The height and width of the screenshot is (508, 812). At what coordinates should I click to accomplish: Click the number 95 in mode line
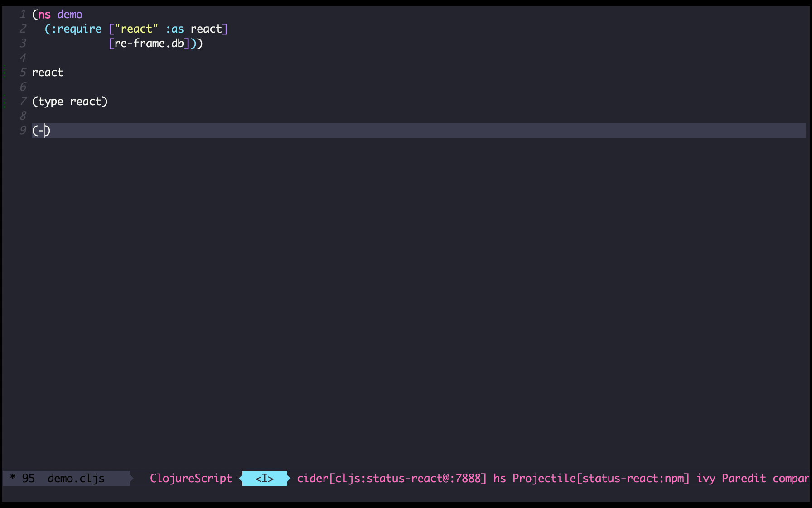click(29, 479)
